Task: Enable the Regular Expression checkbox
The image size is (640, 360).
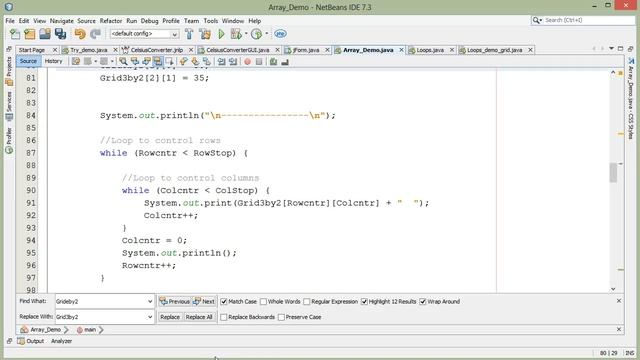Action: point(307,302)
